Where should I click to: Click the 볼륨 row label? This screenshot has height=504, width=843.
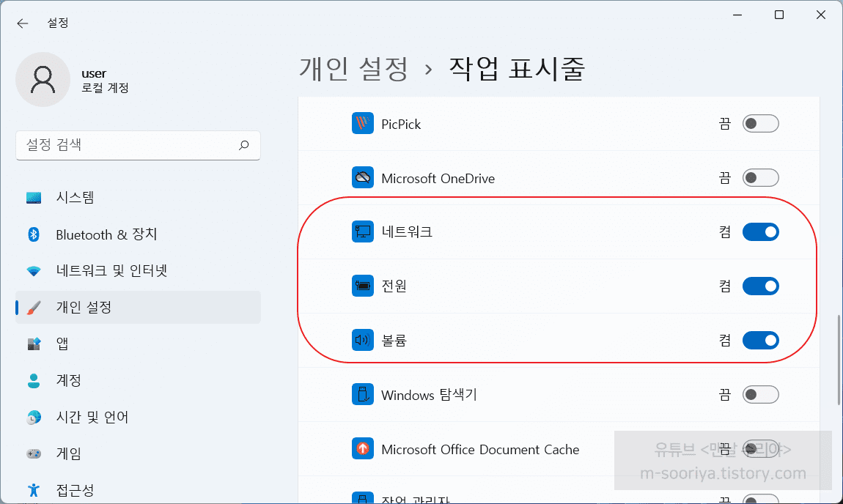[x=394, y=340]
